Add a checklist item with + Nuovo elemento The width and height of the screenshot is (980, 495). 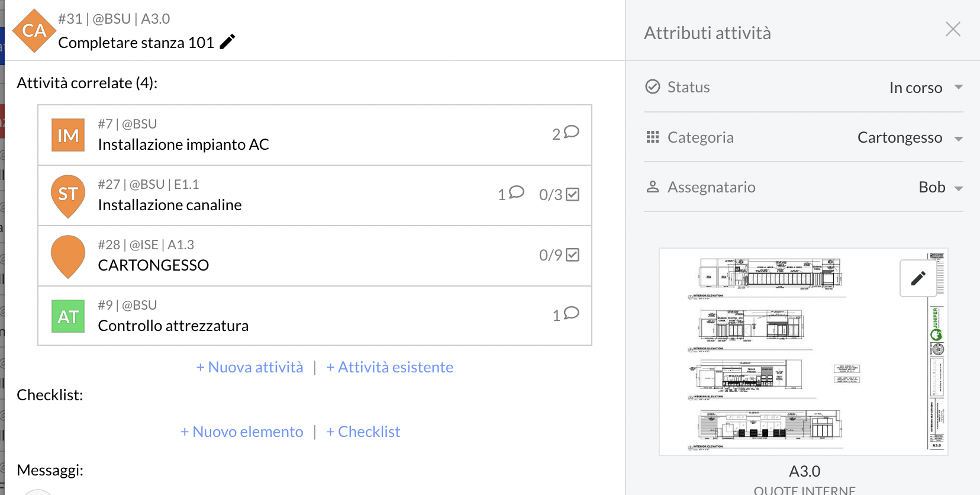pos(242,432)
